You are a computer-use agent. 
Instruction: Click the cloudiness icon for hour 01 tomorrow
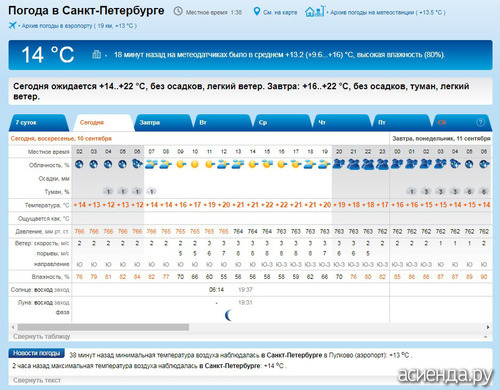point(412,164)
